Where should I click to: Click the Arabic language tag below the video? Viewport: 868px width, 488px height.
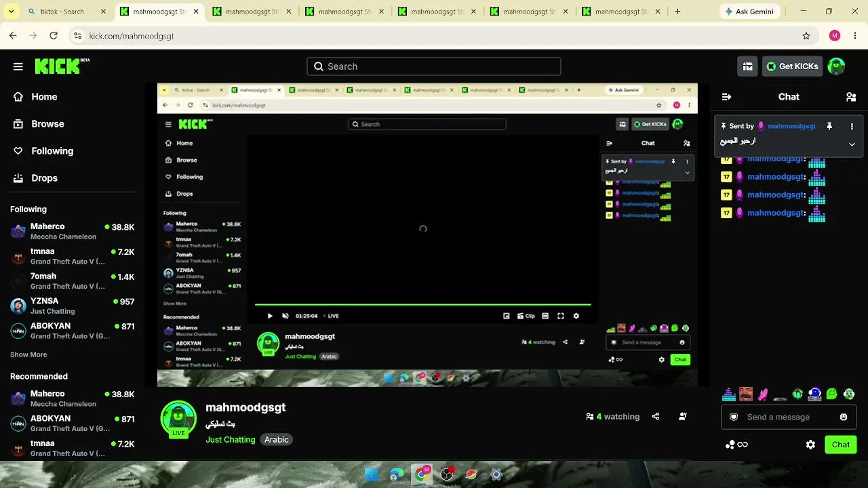pos(277,440)
